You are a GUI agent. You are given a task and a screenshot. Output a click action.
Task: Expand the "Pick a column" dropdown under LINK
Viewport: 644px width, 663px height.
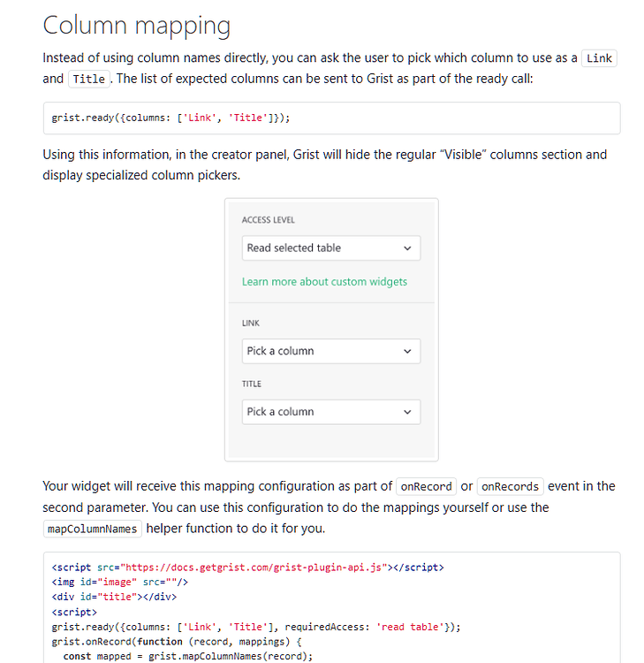[330, 351]
